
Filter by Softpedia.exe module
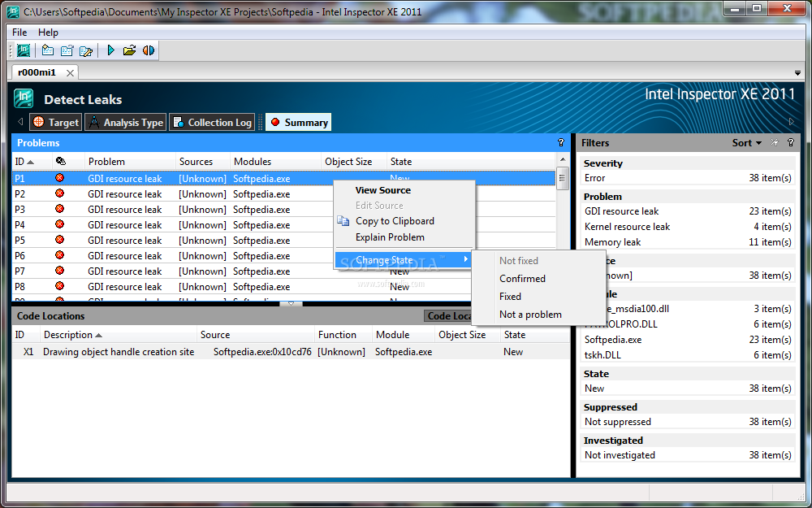click(x=687, y=340)
